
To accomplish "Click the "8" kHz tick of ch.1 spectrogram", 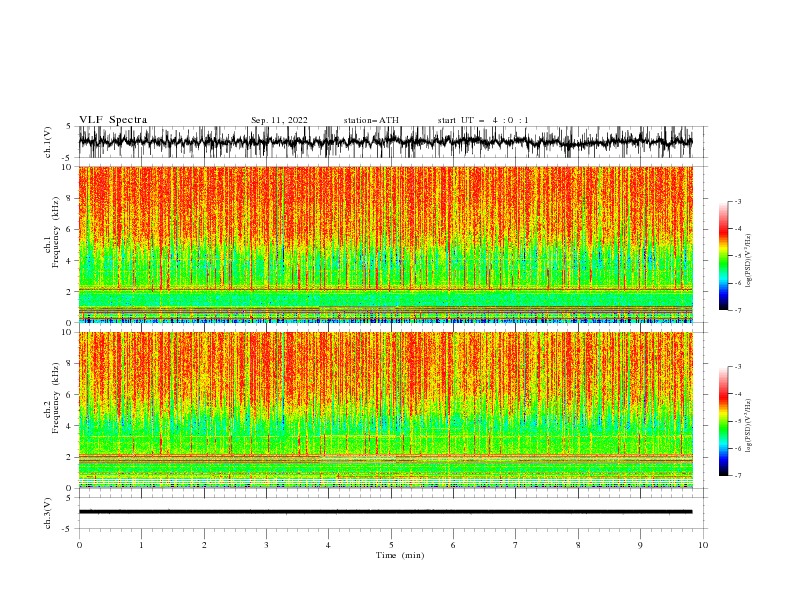I will [70, 198].
